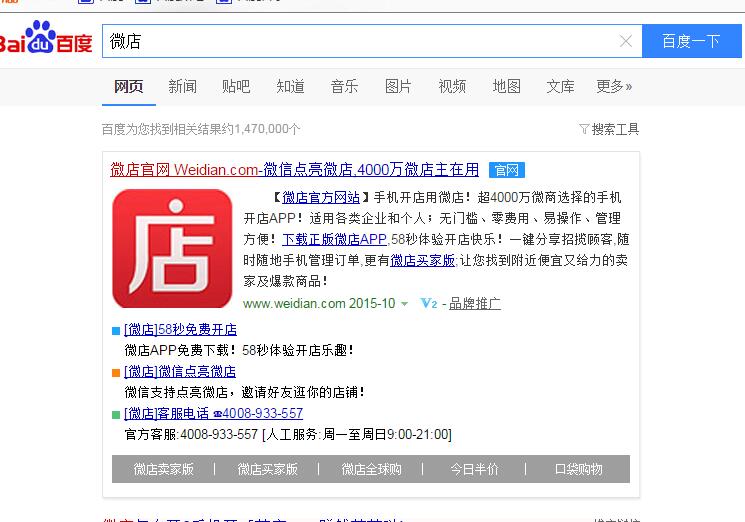Expand the 更多» categories menu
The height and width of the screenshot is (522, 745).
(614, 87)
